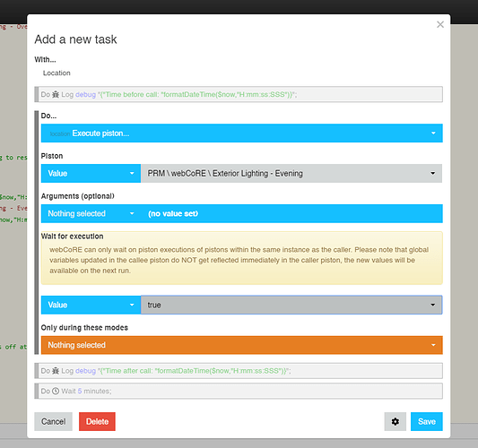Select the Wait 5 minutes task row
This screenshot has width=478, height=448.
pyautogui.click(x=239, y=391)
